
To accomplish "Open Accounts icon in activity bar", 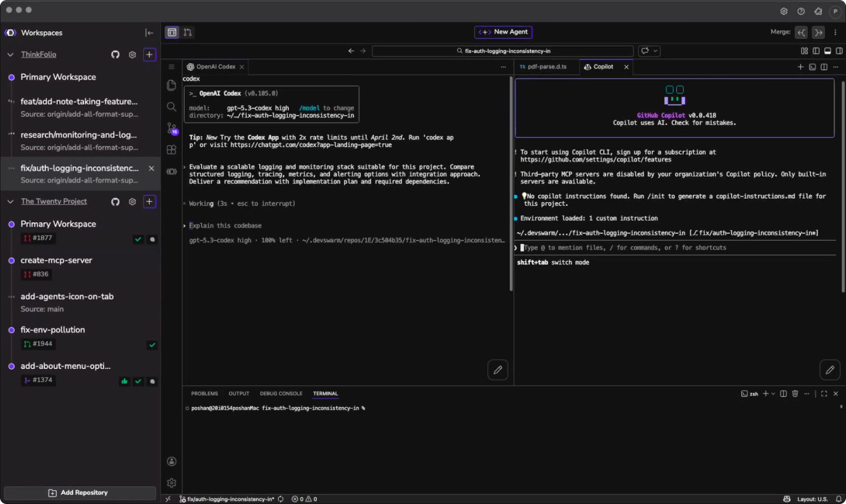I will [171, 461].
